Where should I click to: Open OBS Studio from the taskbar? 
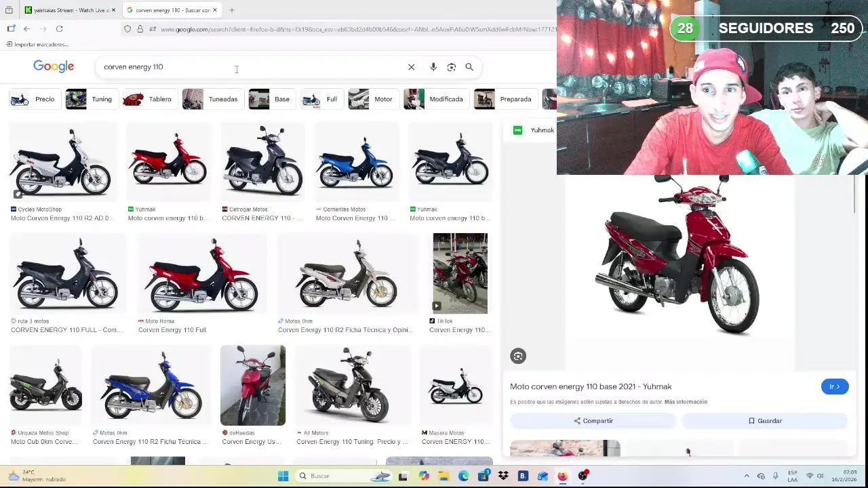click(583, 476)
